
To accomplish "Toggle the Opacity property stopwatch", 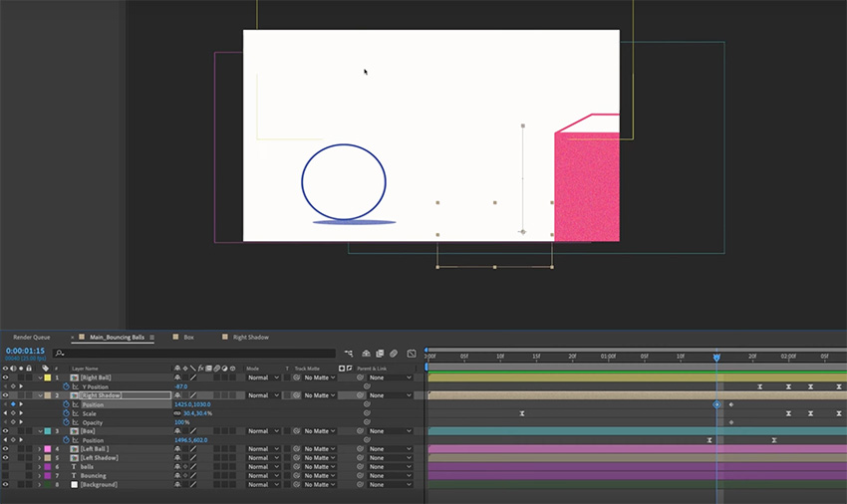I will coord(67,422).
